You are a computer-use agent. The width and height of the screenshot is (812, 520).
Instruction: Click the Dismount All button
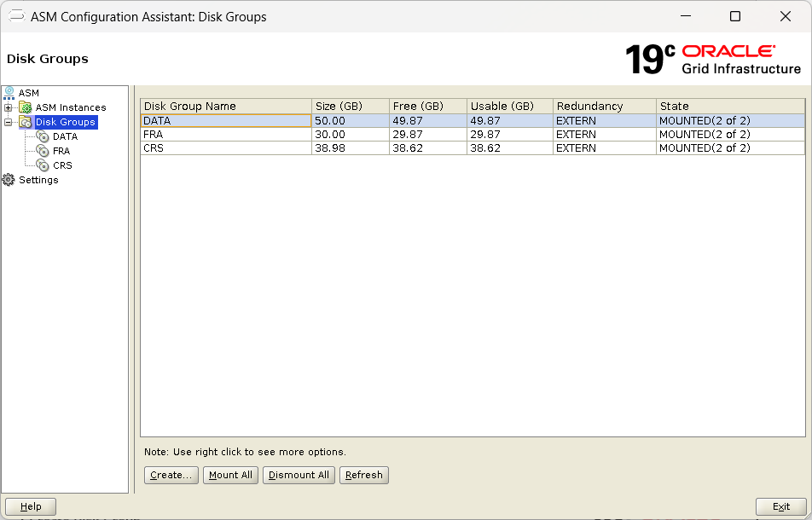(x=299, y=475)
